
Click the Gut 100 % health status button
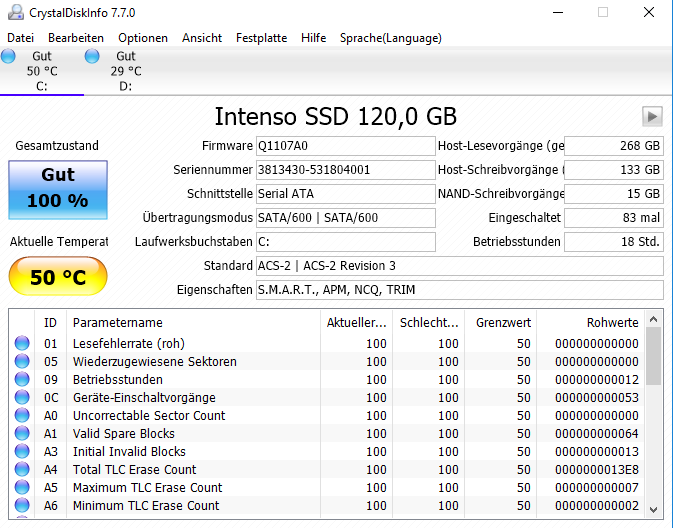click(x=58, y=190)
